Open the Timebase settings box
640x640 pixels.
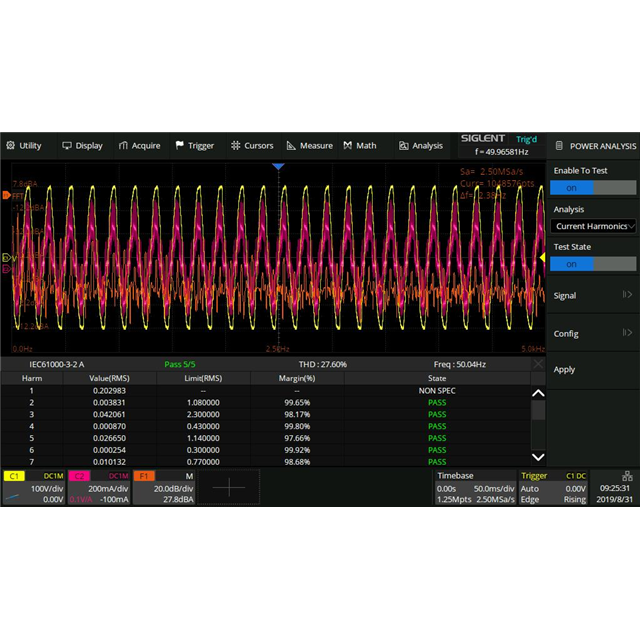pyautogui.click(x=475, y=488)
